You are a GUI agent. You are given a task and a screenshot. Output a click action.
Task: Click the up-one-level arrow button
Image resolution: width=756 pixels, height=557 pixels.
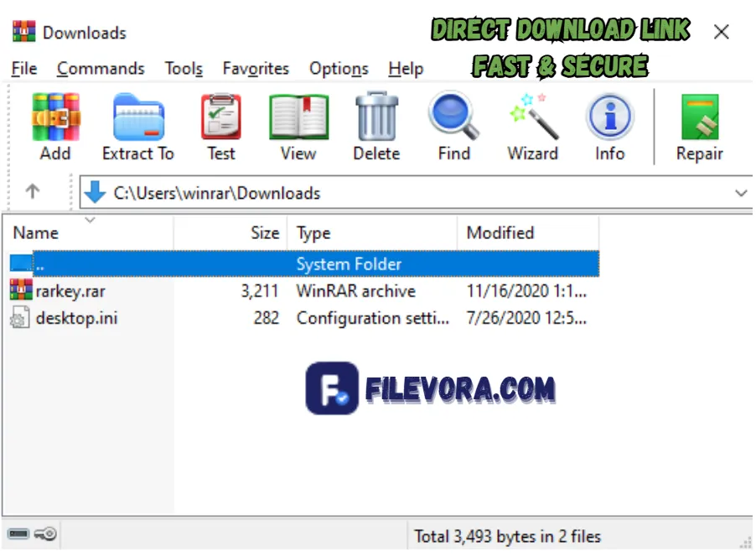34,192
